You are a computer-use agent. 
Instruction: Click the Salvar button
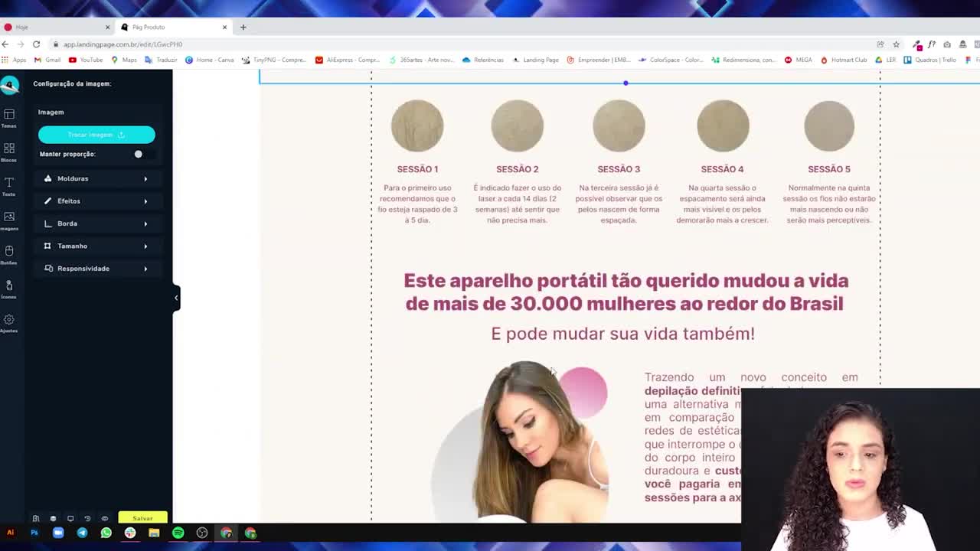(x=142, y=518)
